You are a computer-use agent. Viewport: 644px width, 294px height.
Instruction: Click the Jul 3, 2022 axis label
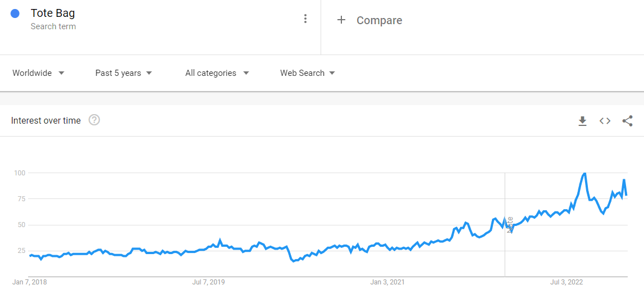coord(567,282)
